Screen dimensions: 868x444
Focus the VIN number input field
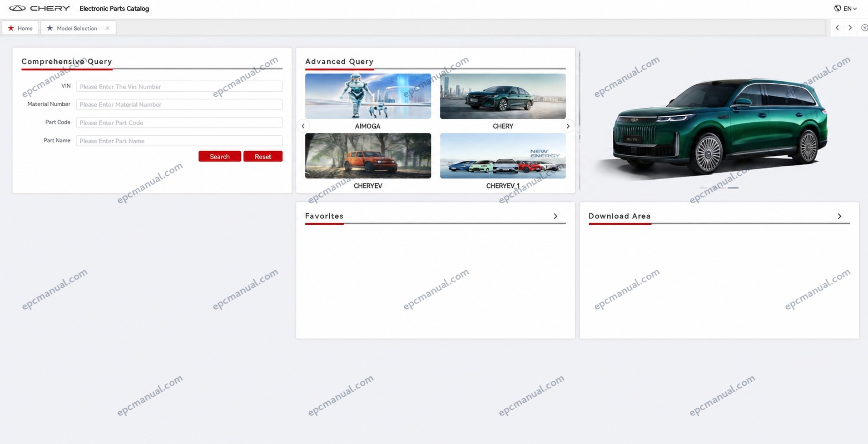point(179,86)
